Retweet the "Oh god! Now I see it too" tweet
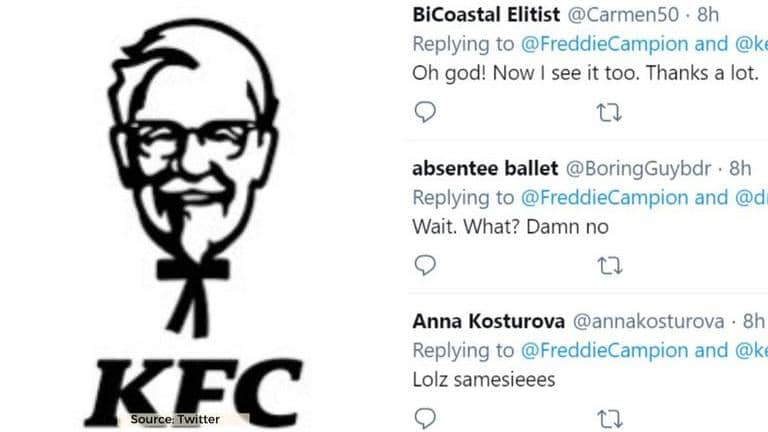 coord(608,112)
